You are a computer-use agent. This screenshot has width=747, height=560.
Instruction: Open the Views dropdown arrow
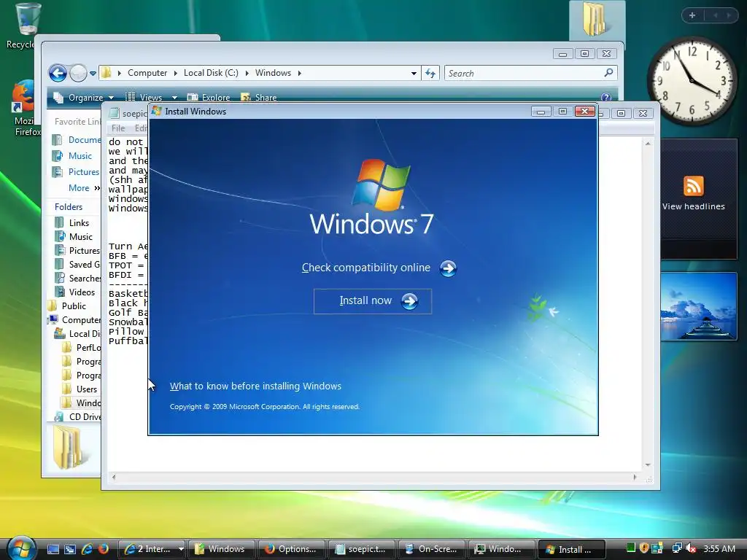click(x=174, y=98)
